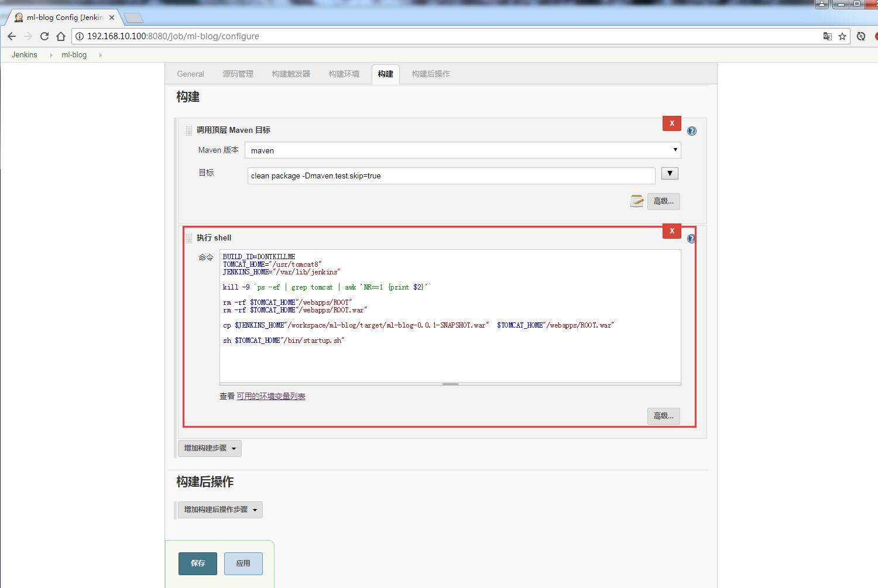Go to ml-blog breadcrumb link
The image size is (878, 588).
[x=74, y=55]
